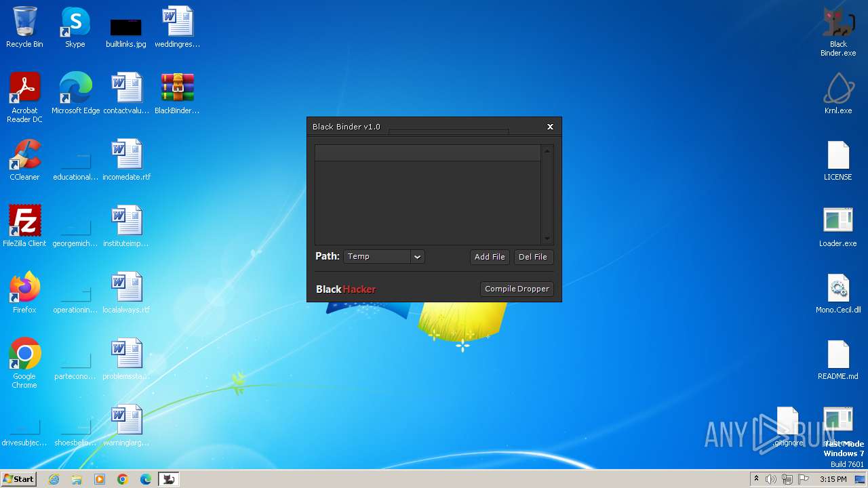Open Windows Media Player taskbar icon
Viewport: 868px width, 488px height.
click(100, 479)
